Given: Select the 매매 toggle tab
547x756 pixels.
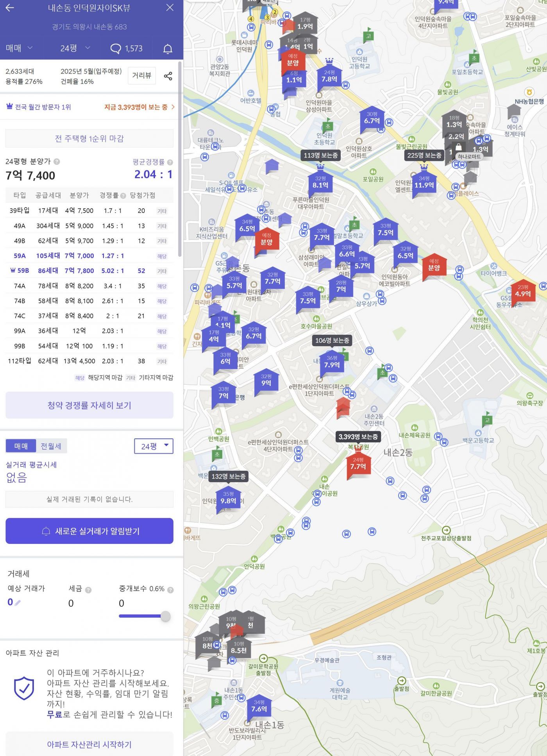Looking at the screenshot, I should [x=21, y=446].
